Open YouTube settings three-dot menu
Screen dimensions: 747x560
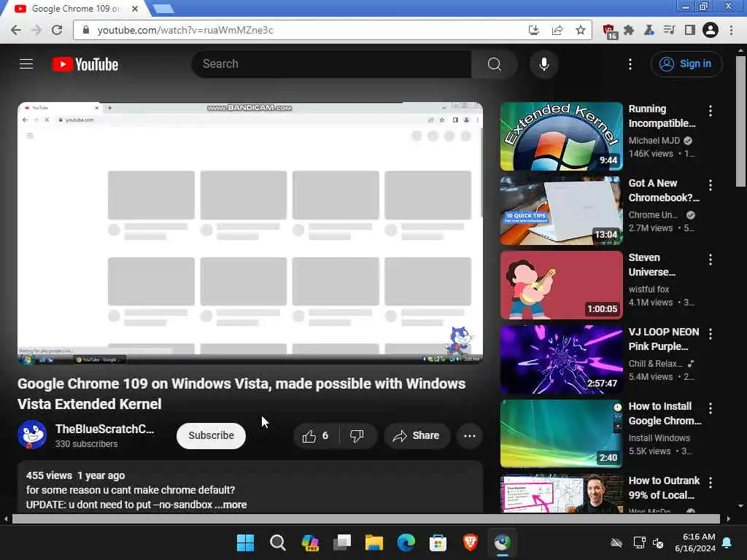pyautogui.click(x=630, y=64)
